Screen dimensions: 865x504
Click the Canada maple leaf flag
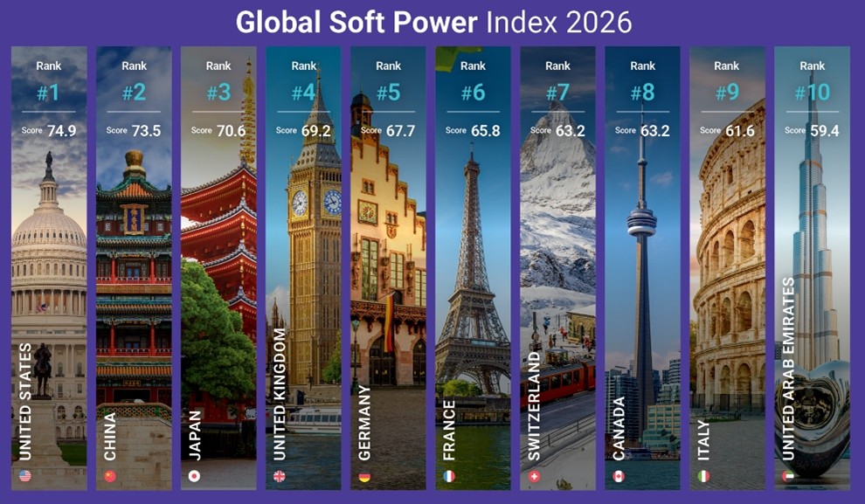pos(619,476)
